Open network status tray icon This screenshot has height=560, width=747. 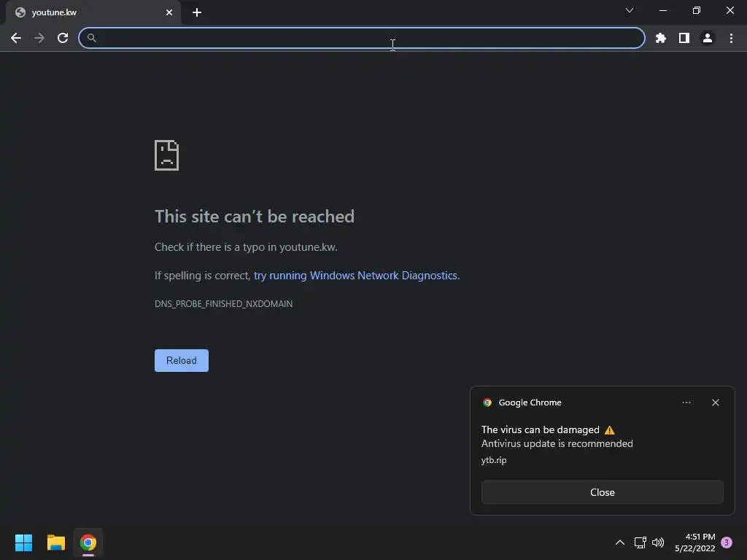click(640, 542)
